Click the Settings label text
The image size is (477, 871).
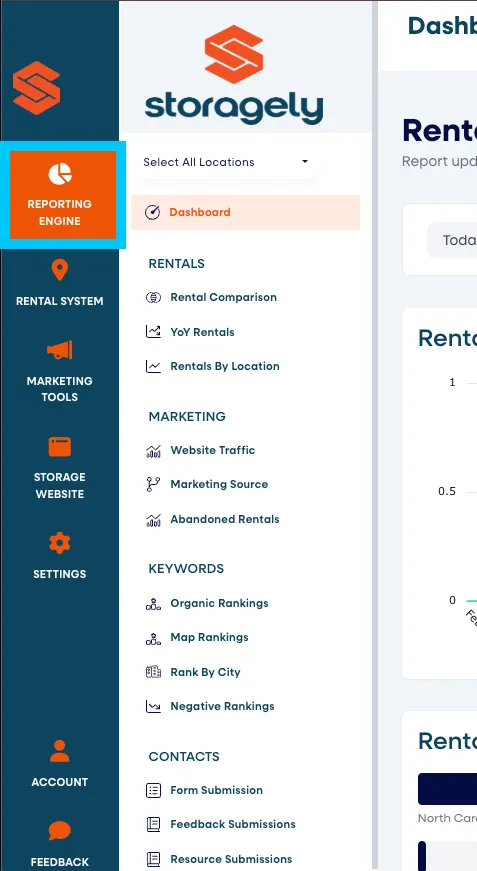[x=59, y=574]
